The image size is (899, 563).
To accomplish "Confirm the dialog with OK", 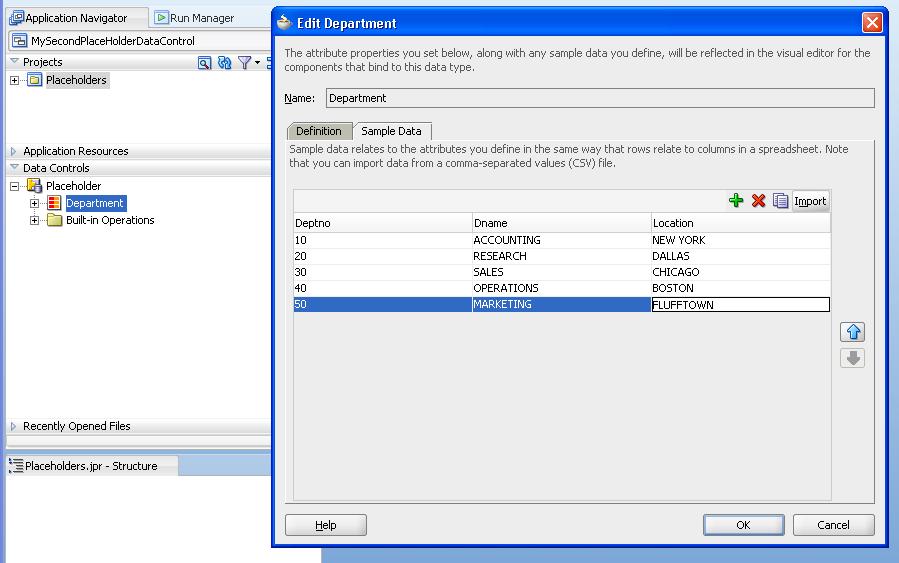I will 742,525.
